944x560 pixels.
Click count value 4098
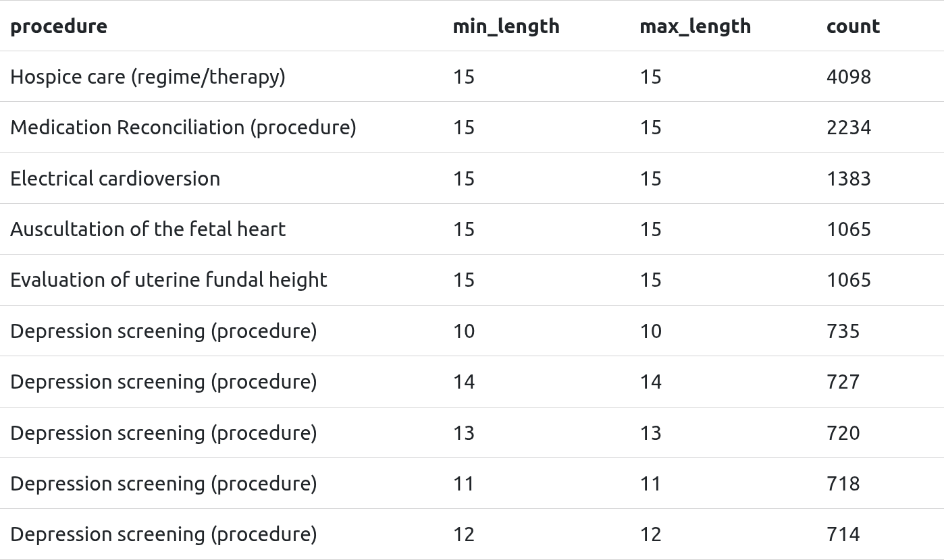pos(849,77)
